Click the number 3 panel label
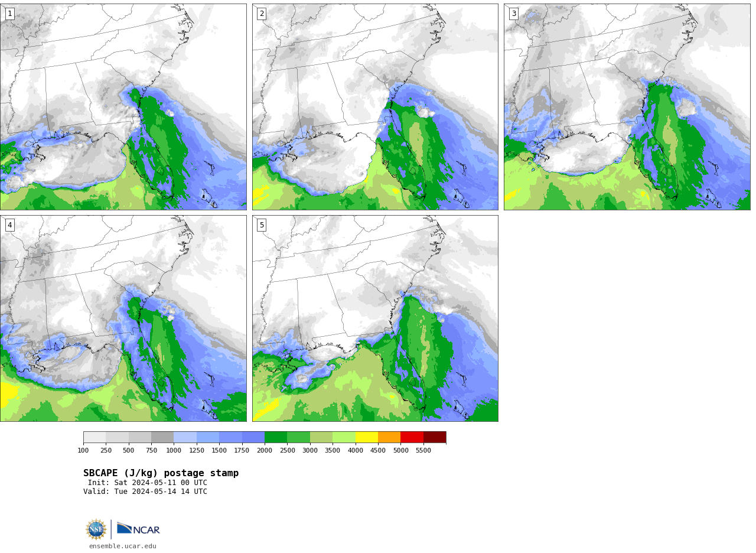The width and height of the screenshot is (756, 553). point(514,14)
